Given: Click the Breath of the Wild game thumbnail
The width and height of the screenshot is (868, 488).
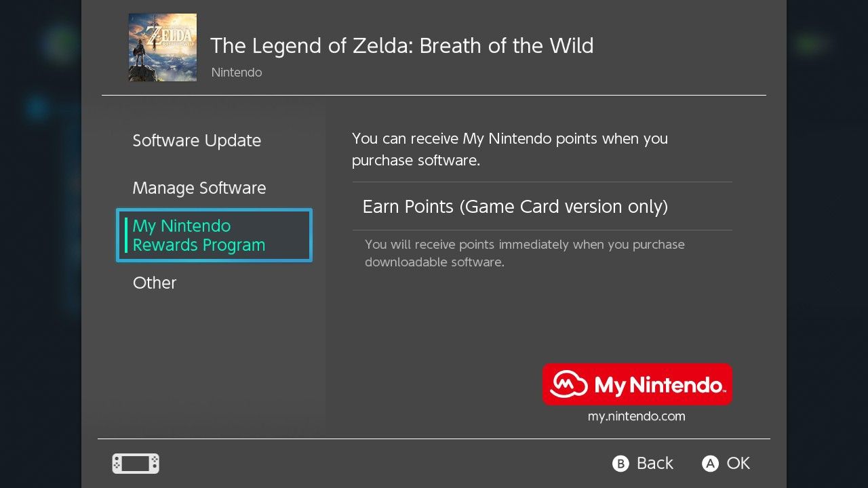Looking at the screenshot, I should coord(162,47).
